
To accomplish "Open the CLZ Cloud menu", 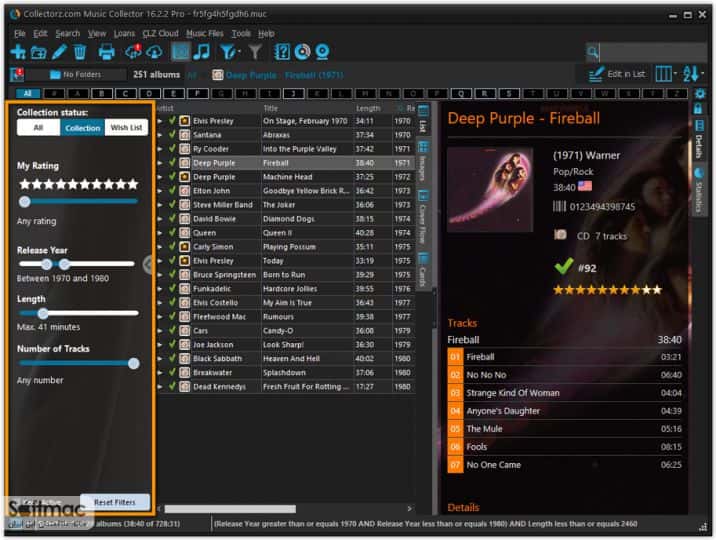I will pos(160,33).
